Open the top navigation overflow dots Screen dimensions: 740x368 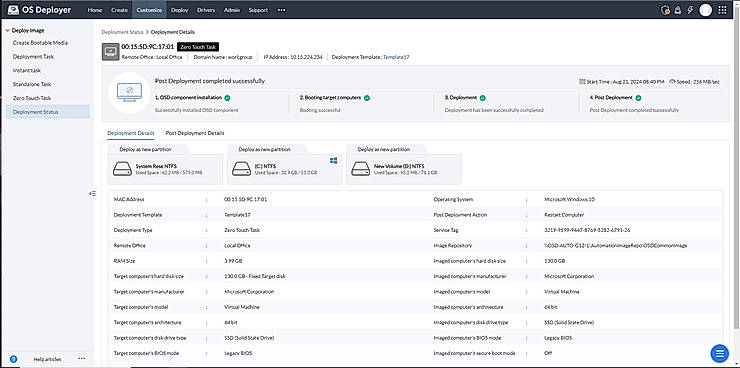(281, 10)
